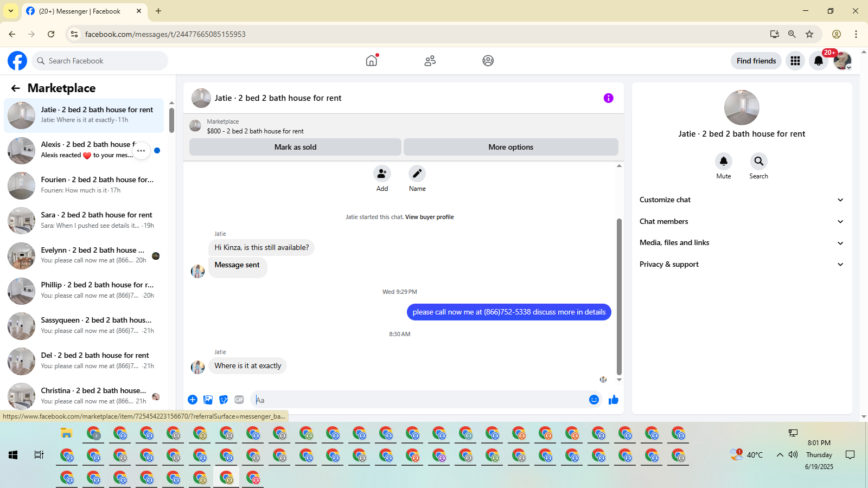This screenshot has height=488, width=868.
Task: Open Windows Task View
Action: click(x=39, y=455)
